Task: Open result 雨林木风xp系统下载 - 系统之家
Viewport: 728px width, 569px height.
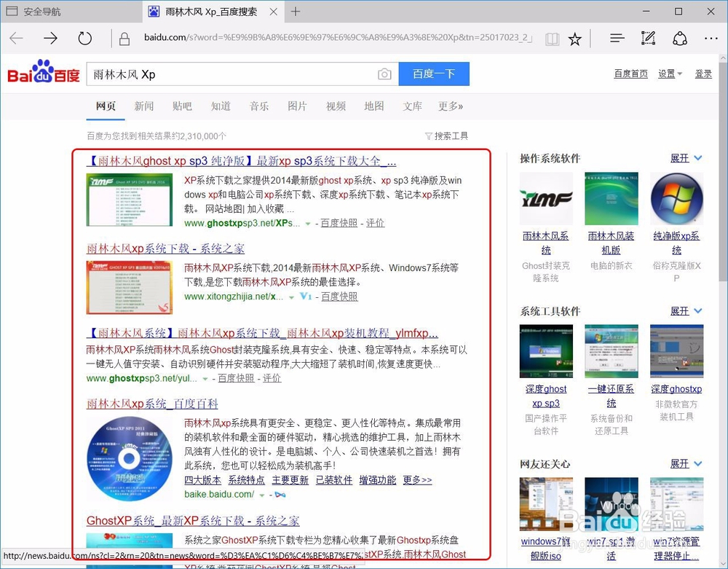Action: (x=165, y=248)
